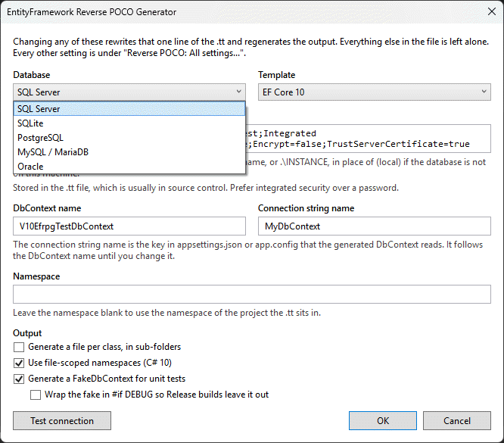Click the 'Stored in the .tt file' note
This screenshot has width=504, height=443.
coord(206,188)
